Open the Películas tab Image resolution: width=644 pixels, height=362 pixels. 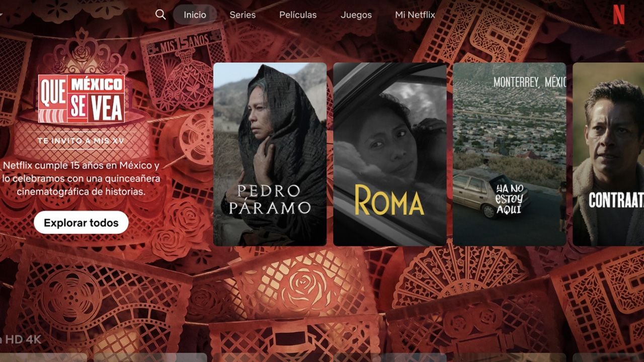tap(298, 15)
